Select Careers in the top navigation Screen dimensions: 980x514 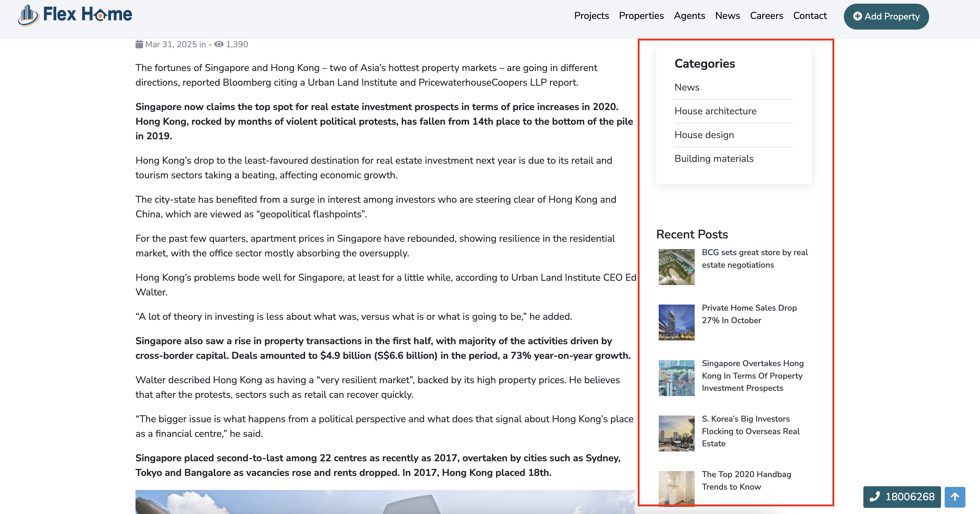766,16
